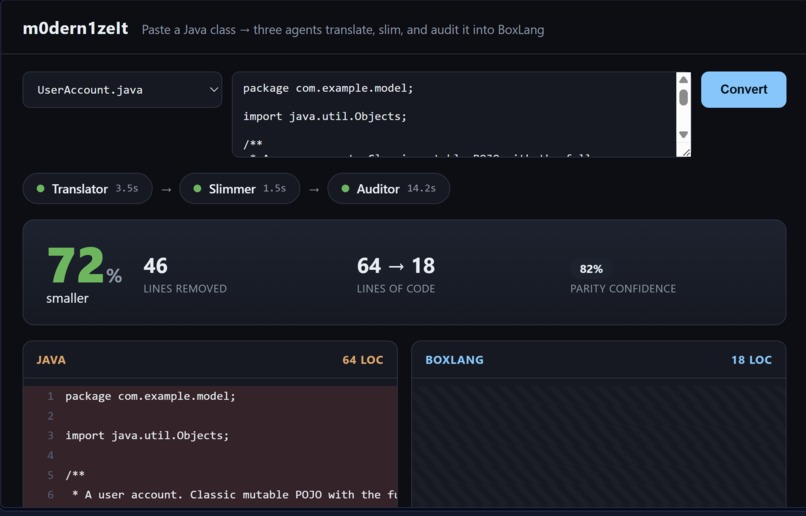Click 'import java.util.Objects;' line in Java panel
806x516 pixels.
(147, 435)
